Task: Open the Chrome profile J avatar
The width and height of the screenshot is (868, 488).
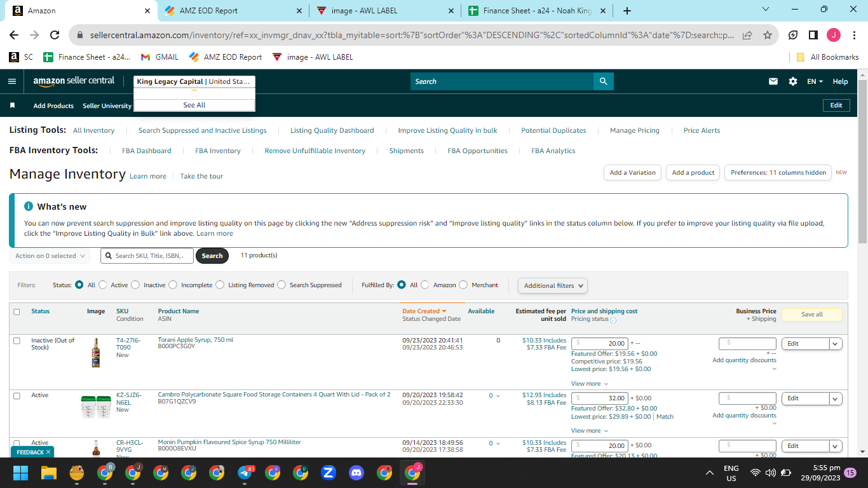Action: coord(834,35)
